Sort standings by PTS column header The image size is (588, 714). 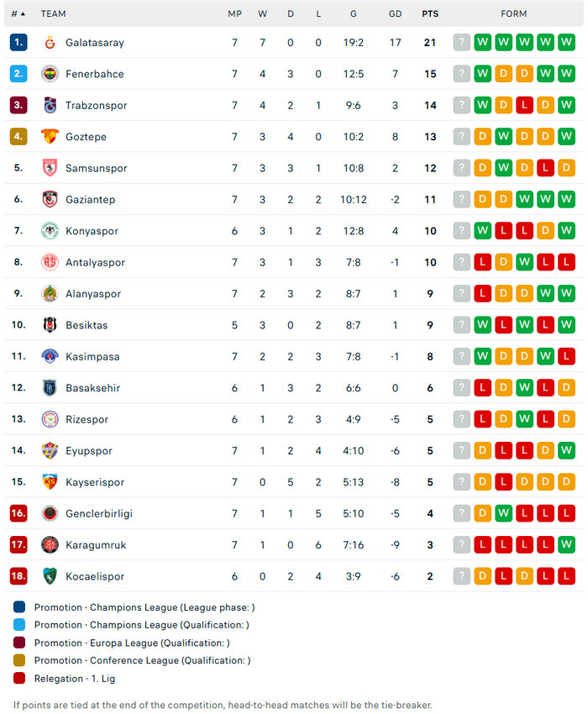coord(430,14)
